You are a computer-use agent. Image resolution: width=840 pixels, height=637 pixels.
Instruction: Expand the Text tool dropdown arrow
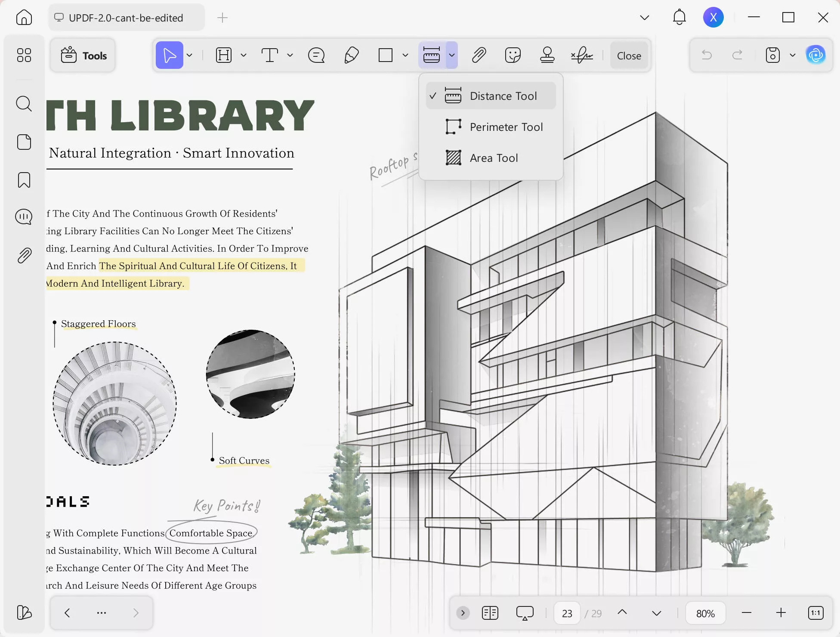290,56
